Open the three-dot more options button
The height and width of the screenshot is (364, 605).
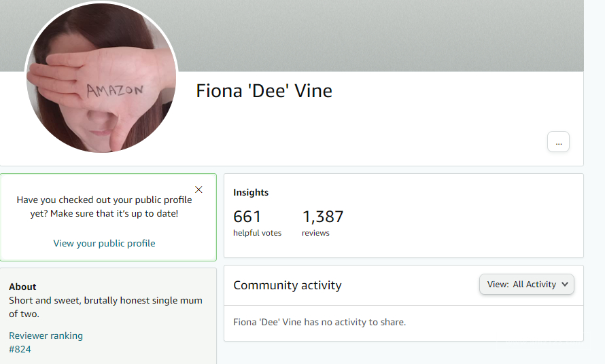click(558, 141)
